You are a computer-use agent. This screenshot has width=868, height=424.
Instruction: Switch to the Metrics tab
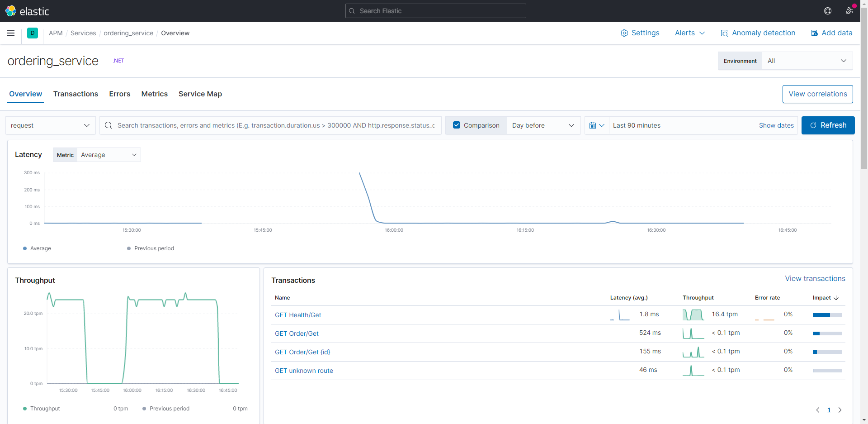(155, 94)
